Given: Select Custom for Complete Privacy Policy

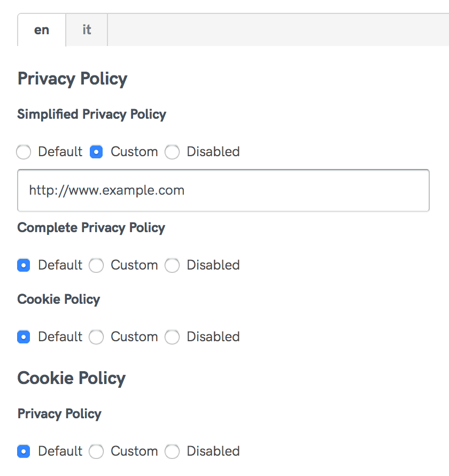Looking at the screenshot, I should (96, 265).
